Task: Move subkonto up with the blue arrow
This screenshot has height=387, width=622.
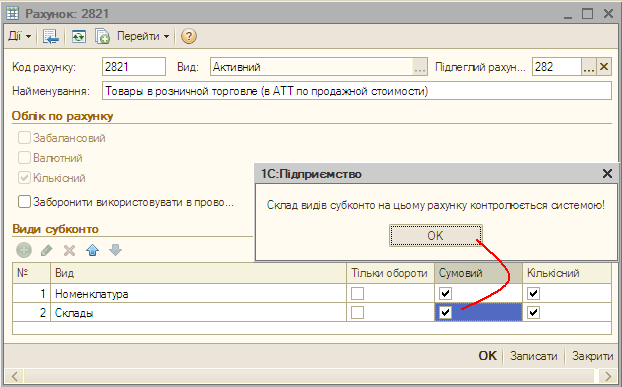Action: [92, 250]
